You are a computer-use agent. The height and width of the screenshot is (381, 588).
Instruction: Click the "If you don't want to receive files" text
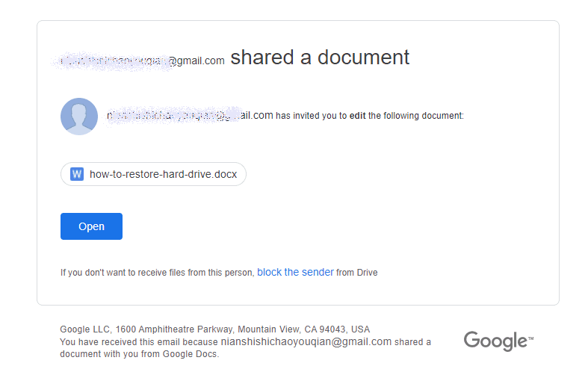click(157, 273)
